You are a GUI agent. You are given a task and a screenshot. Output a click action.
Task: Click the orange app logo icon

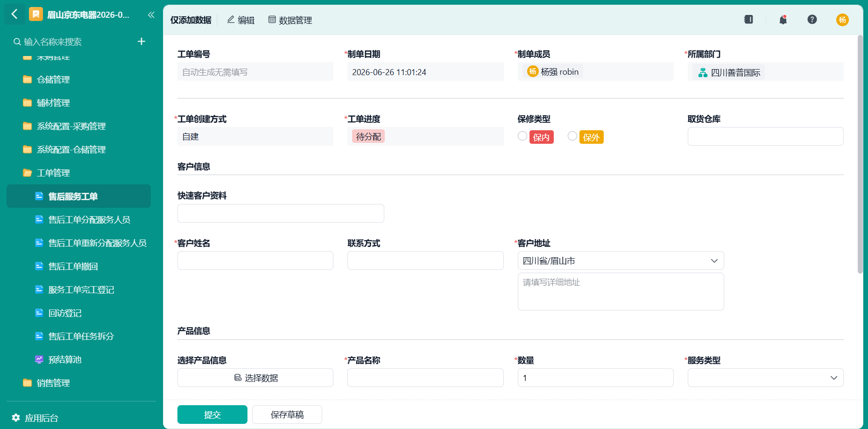coord(36,14)
